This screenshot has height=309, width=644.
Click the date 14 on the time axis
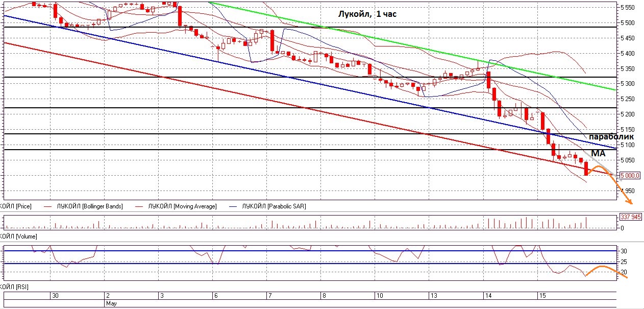click(488, 296)
